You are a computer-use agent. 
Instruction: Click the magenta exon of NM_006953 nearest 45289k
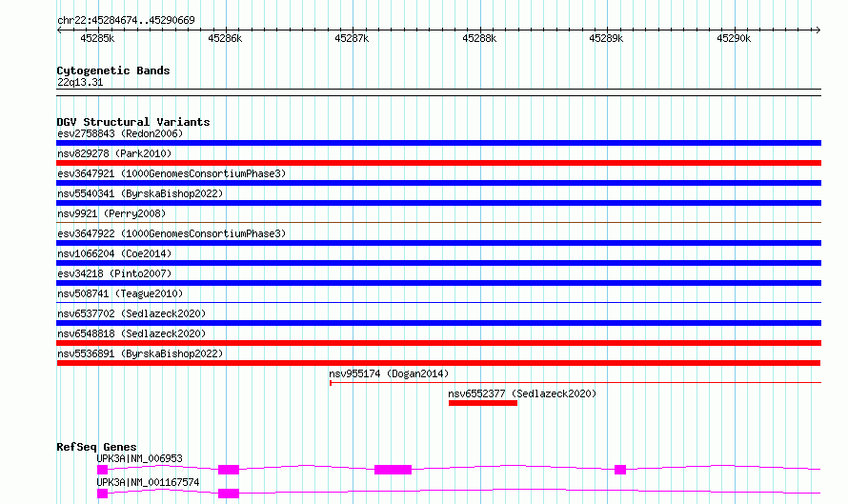(x=620, y=470)
